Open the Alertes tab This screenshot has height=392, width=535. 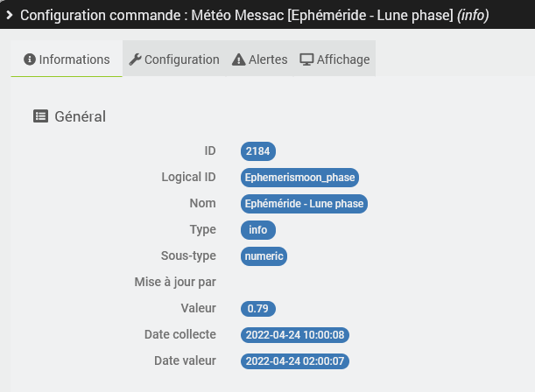click(259, 59)
